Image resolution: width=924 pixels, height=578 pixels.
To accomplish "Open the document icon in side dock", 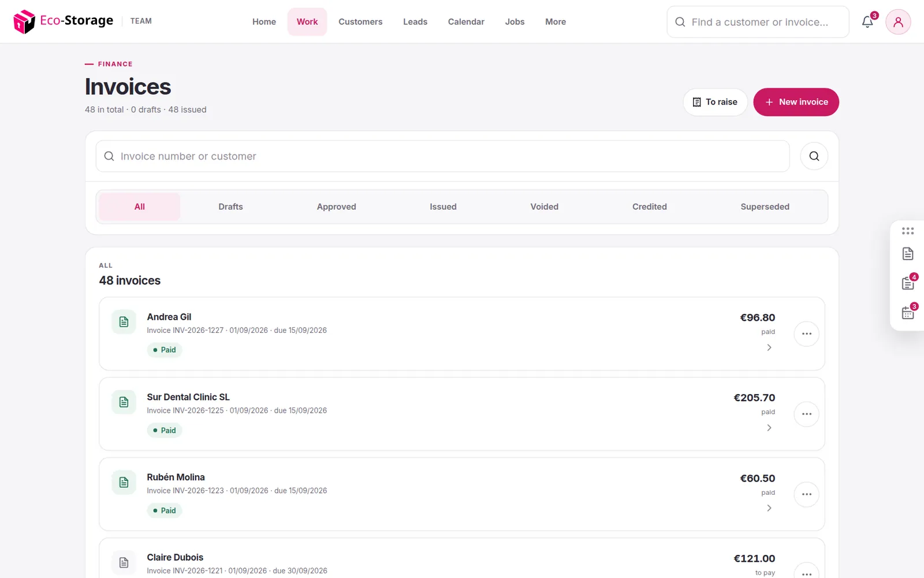I will (908, 254).
